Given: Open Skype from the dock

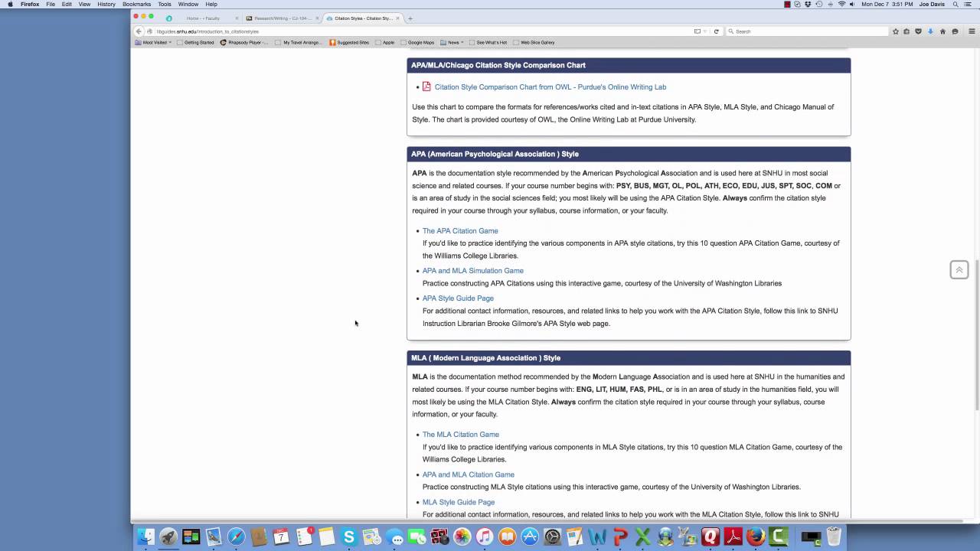Looking at the screenshot, I should tap(349, 537).
